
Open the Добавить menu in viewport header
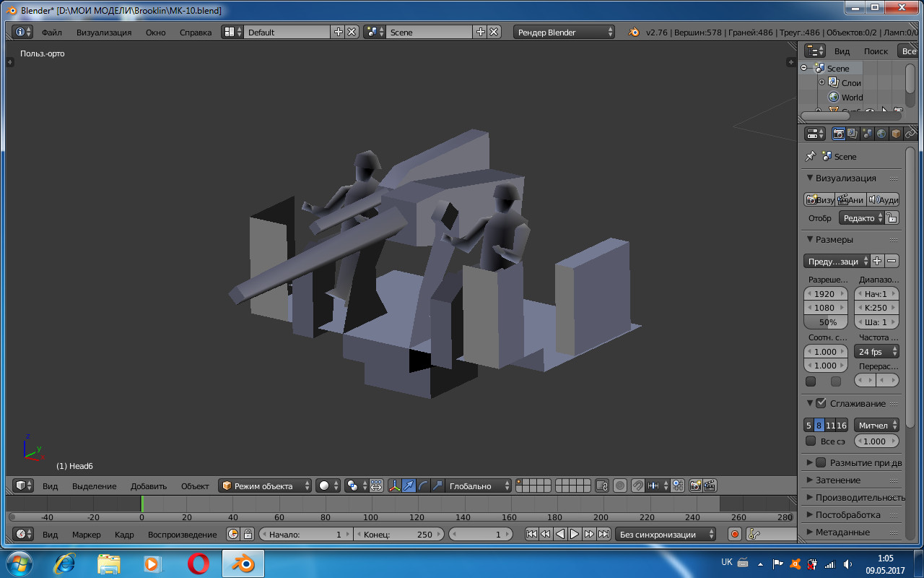[x=149, y=486]
